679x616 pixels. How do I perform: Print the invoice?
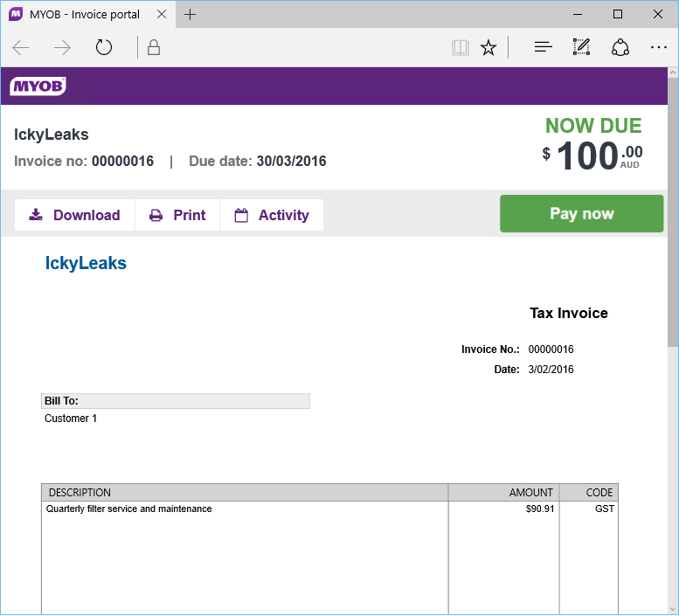tap(177, 215)
